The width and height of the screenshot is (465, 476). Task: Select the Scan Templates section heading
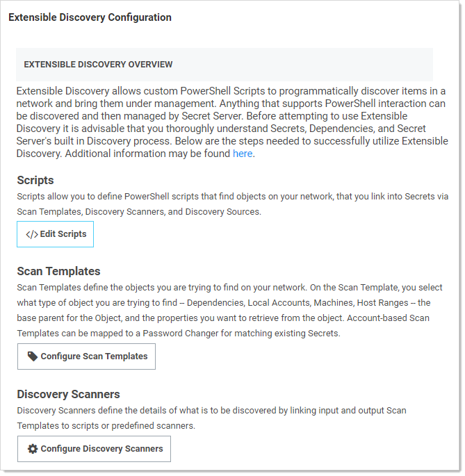click(58, 271)
